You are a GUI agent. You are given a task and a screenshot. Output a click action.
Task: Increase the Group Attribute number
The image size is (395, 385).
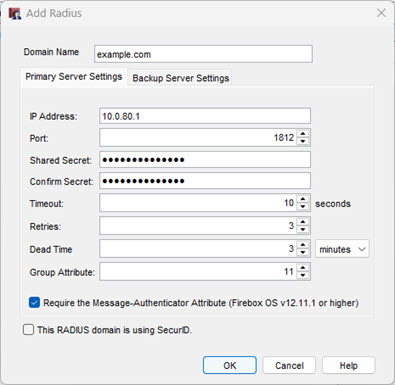tap(303, 268)
